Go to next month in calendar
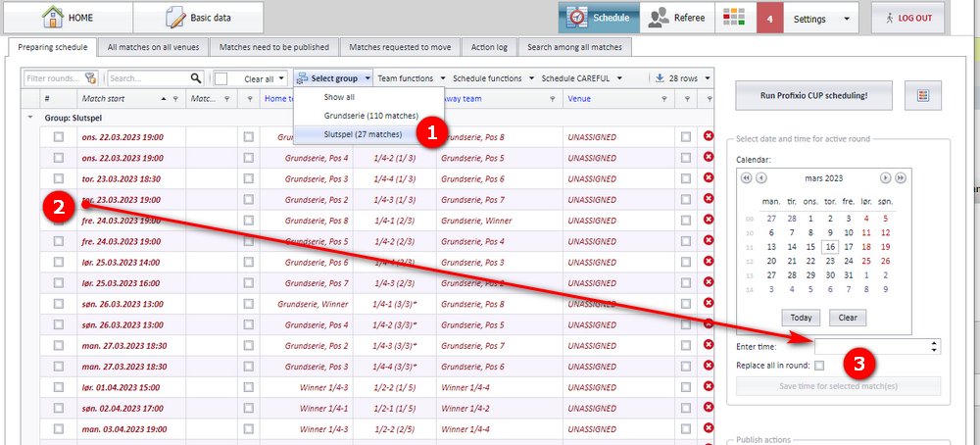Viewport: 980px width, 445px height. 886,178
